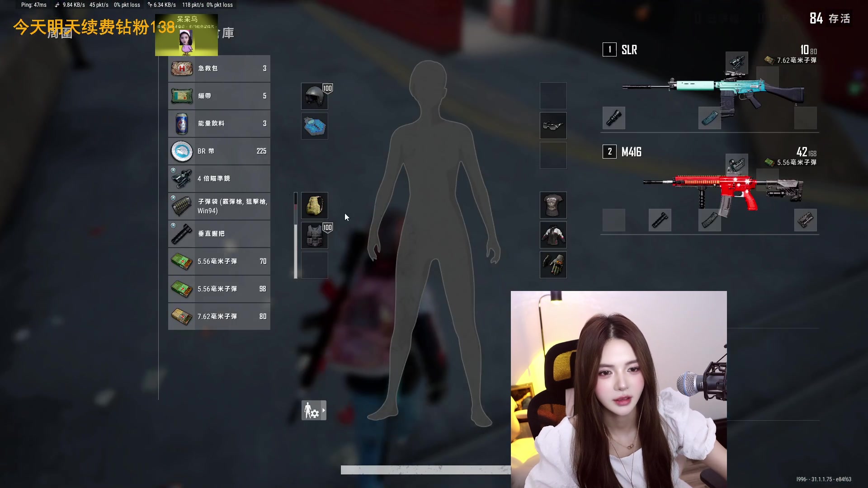Viewport: 868px width, 488px height.
Task: Click the empty slot below the sunglasses
Action: tap(553, 155)
